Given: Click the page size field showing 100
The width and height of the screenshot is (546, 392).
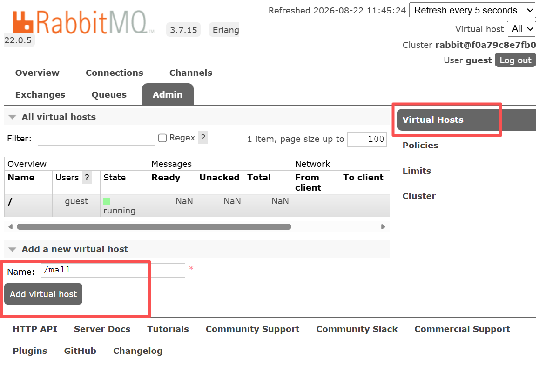Looking at the screenshot, I should (367, 139).
